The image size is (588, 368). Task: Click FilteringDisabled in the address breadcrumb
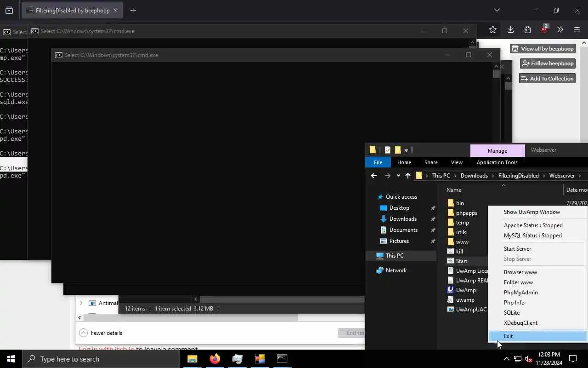click(x=518, y=176)
